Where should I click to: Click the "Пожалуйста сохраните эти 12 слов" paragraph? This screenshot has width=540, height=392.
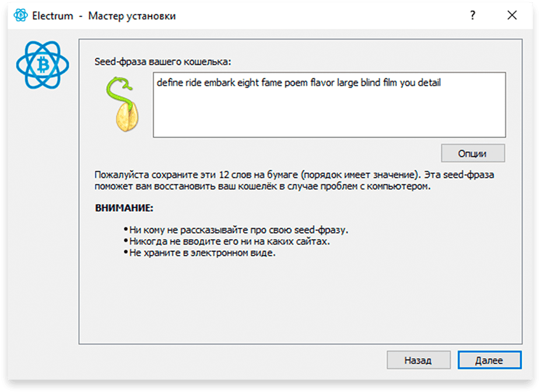coord(294,180)
